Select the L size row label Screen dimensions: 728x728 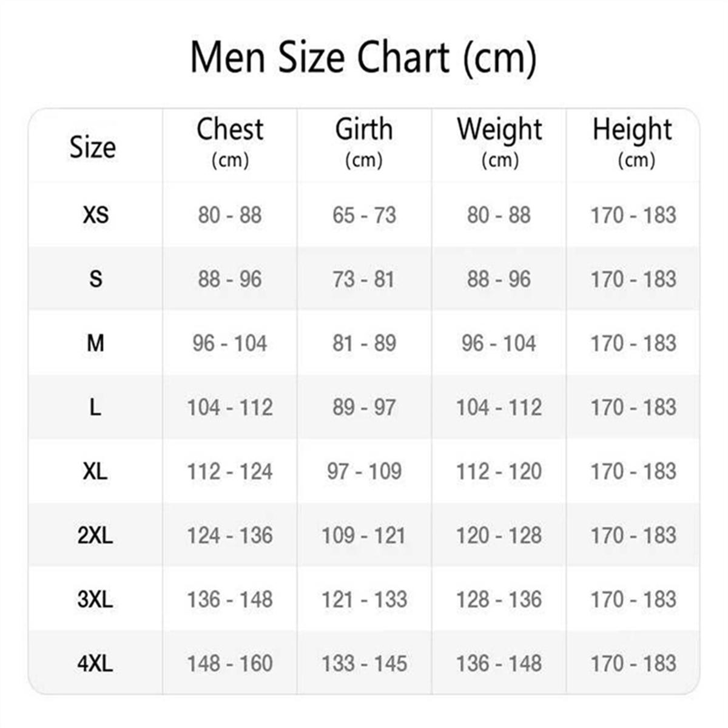tap(95, 408)
